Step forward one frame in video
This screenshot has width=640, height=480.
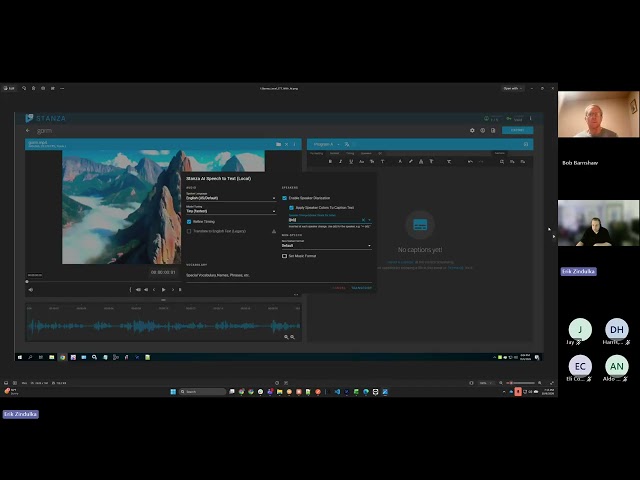[x=173, y=290]
